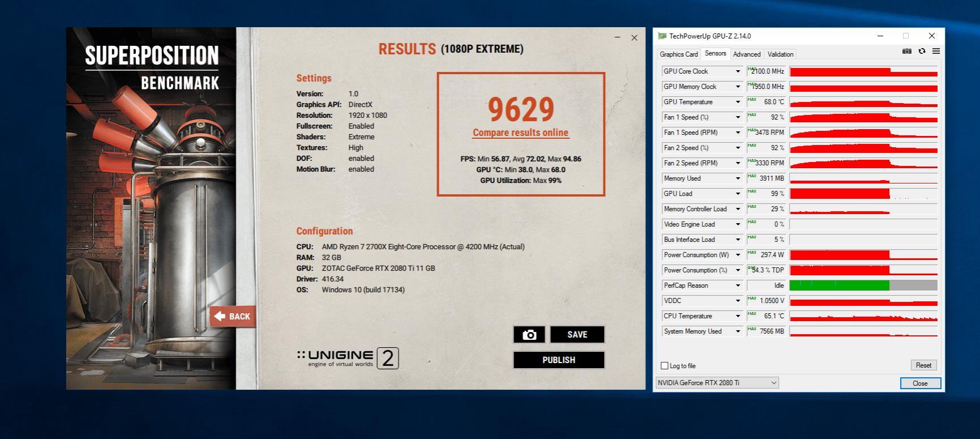Close the Superposition results window
This screenshot has height=439, width=980.
634,38
